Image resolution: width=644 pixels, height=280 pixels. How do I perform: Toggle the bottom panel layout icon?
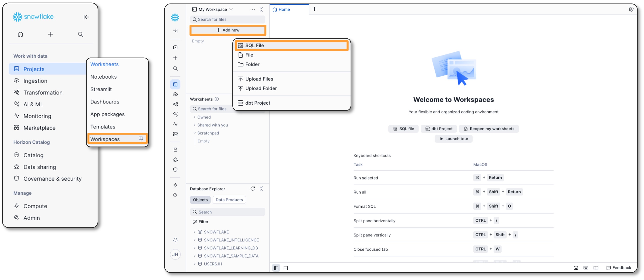click(x=285, y=268)
